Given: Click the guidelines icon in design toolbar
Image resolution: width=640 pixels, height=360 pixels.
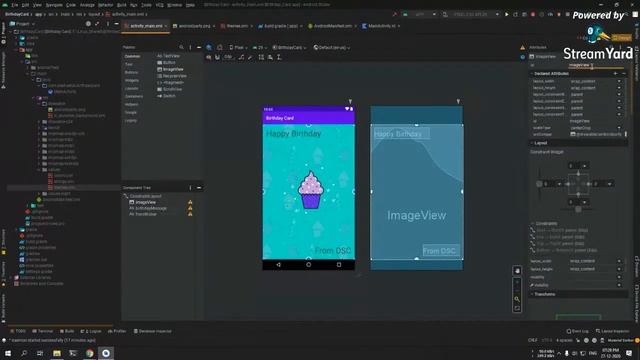Looking at the screenshot, I should pyautogui.click(x=279, y=58).
